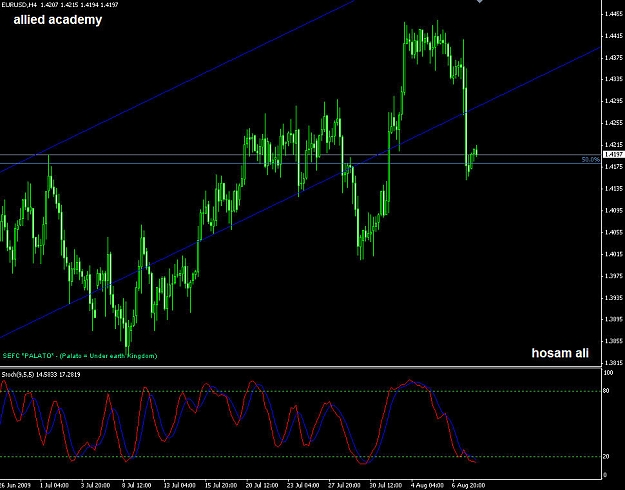Click the 20 Jul 12:00 time label
The width and height of the screenshot is (625, 490).
[262, 485]
